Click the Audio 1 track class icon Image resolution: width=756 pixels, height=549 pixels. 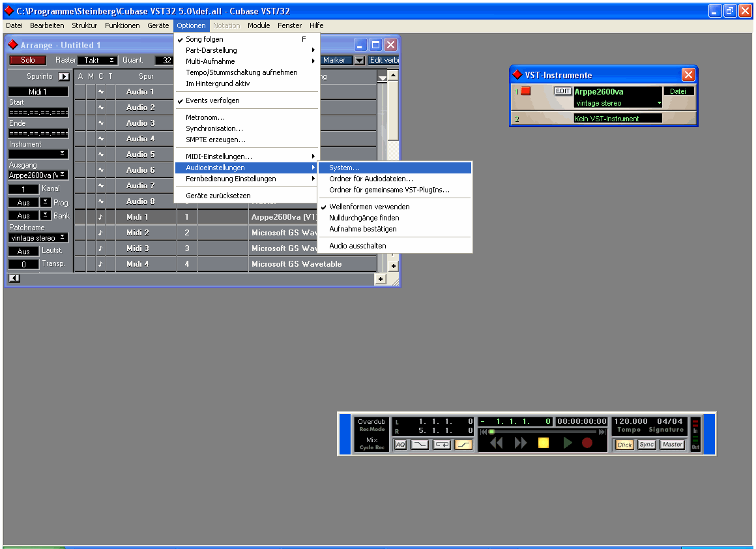(x=101, y=92)
